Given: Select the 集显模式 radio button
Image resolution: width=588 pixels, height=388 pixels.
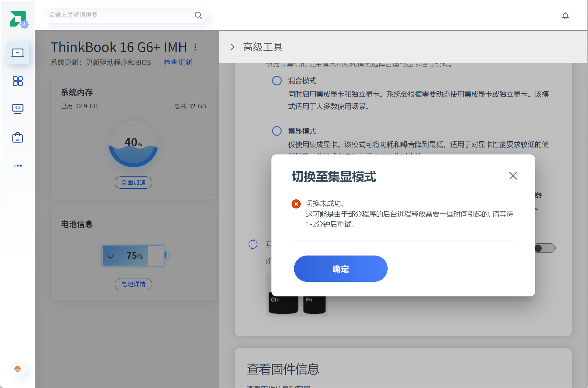Looking at the screenshot, I should click(277, 131).
